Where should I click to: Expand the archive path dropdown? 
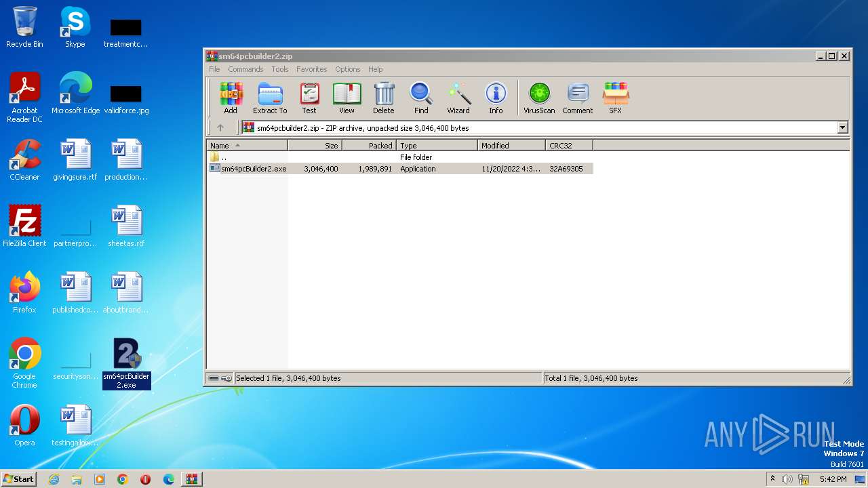[842, 127]
